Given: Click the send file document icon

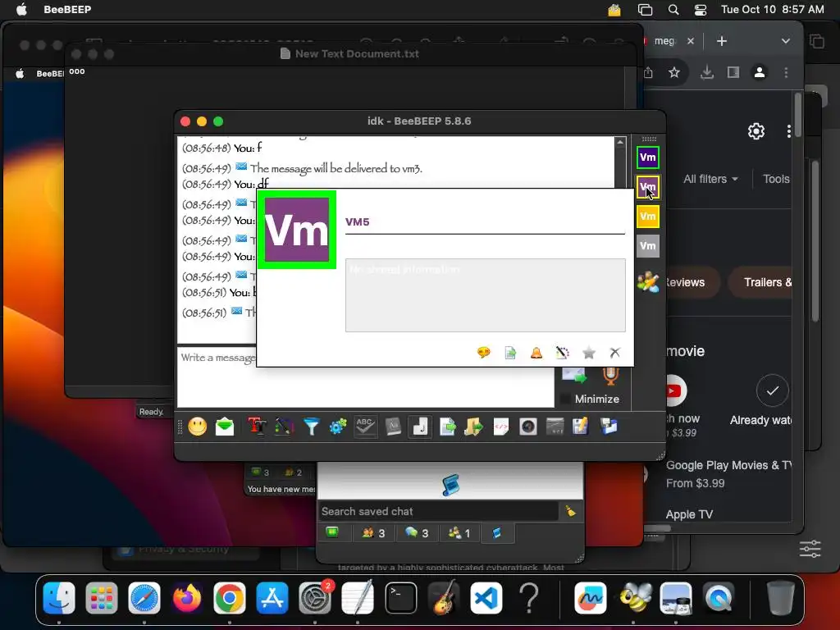Looking at the screenshot, I should tap(447, 427).
